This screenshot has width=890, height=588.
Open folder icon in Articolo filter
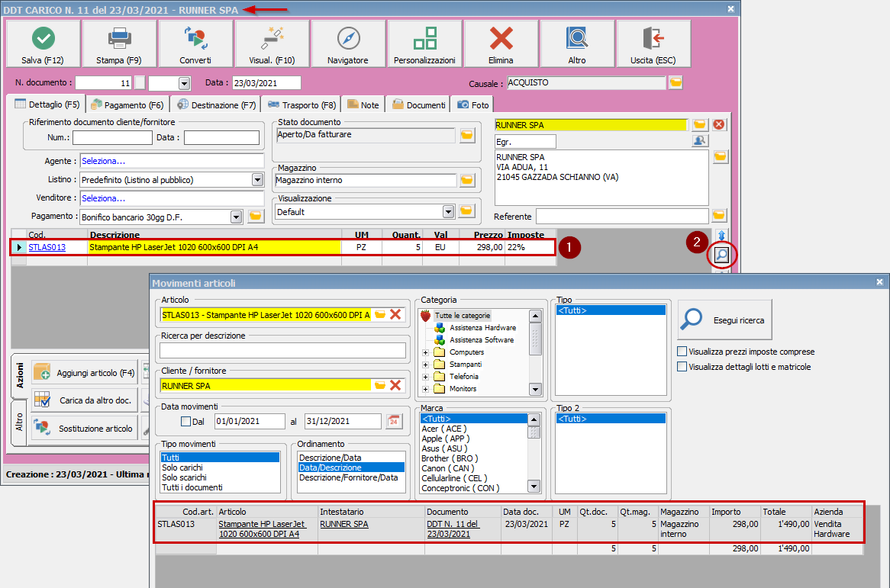pos(380,315)
